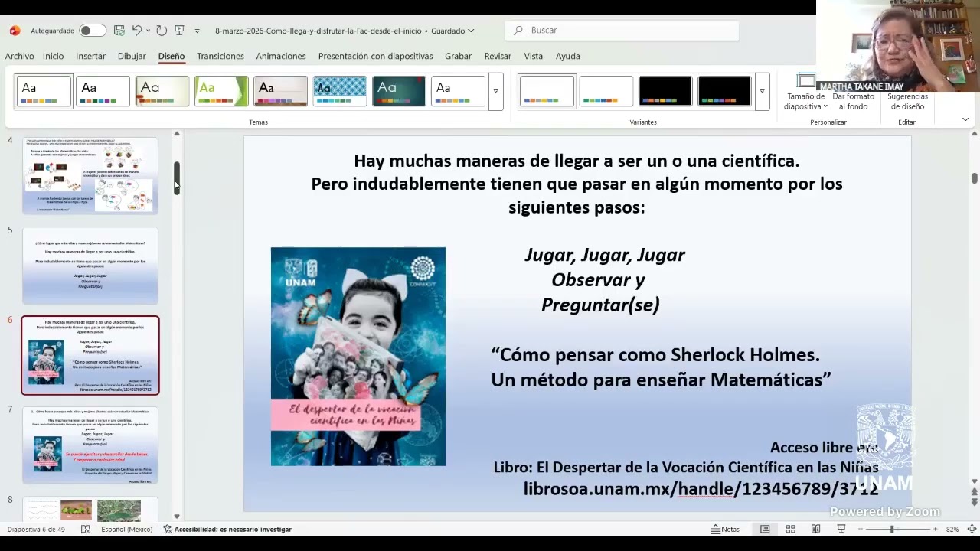Switch to the Vista tab
Screen dimensions: 980x551
(533, 56)
